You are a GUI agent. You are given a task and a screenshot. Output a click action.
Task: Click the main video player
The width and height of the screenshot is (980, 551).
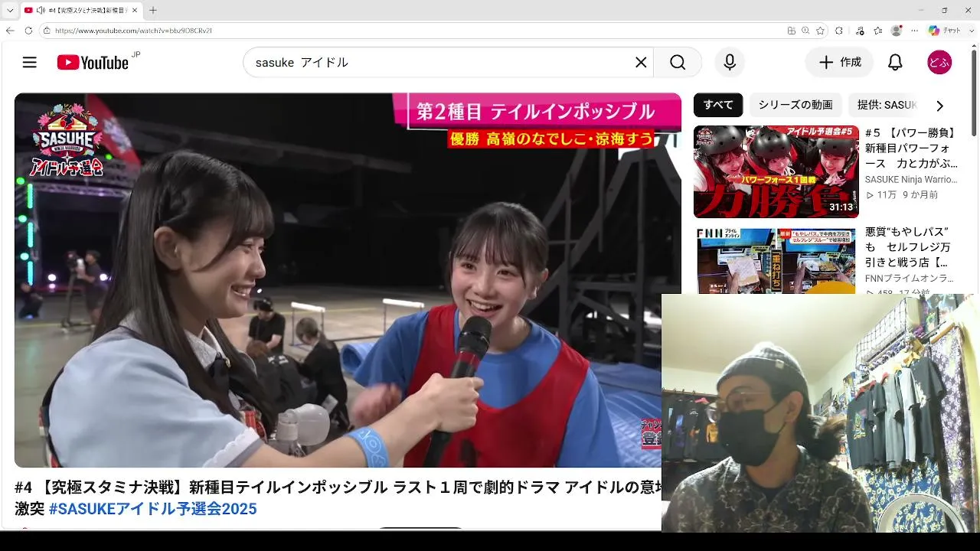point(348,280)
